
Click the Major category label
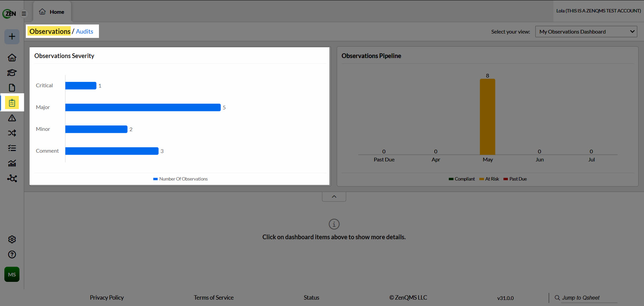(x=43, y=107)
